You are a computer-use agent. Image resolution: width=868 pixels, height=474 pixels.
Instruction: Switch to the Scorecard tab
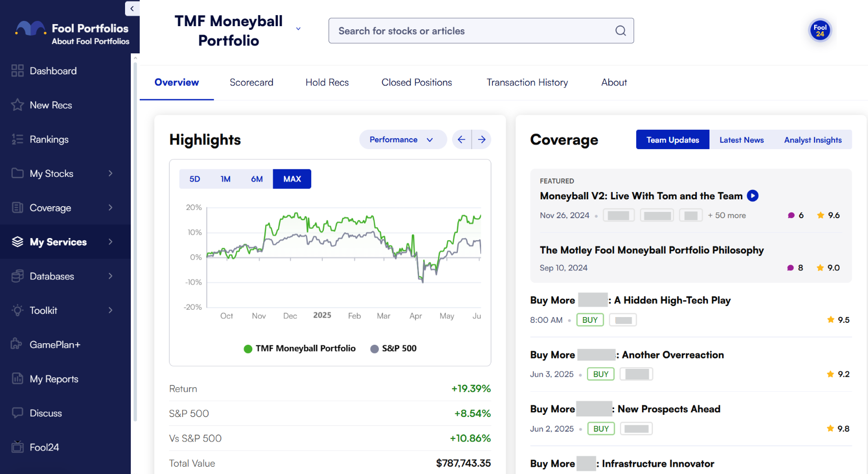[251, 82]
